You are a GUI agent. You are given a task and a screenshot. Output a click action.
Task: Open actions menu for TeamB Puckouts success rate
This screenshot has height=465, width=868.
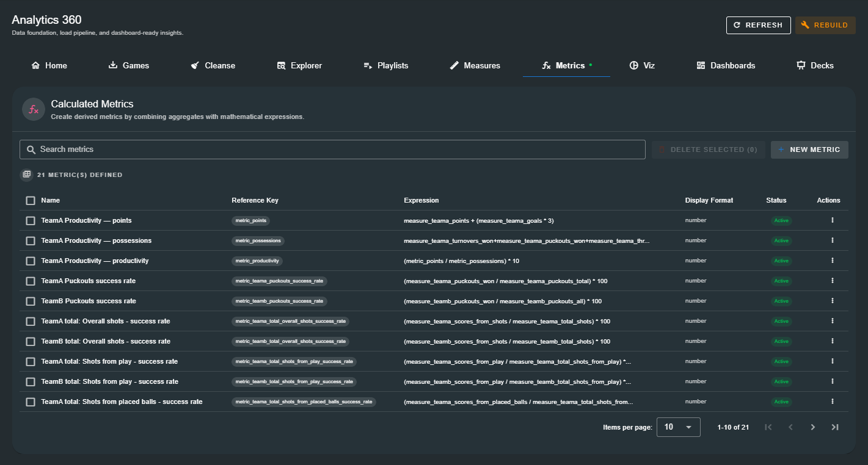coord(832,301)
